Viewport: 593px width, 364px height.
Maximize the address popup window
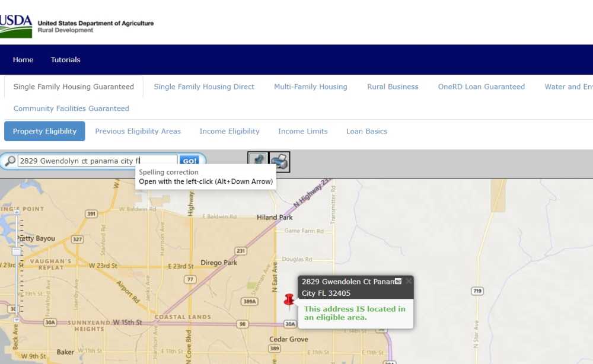tap(398, 282)
